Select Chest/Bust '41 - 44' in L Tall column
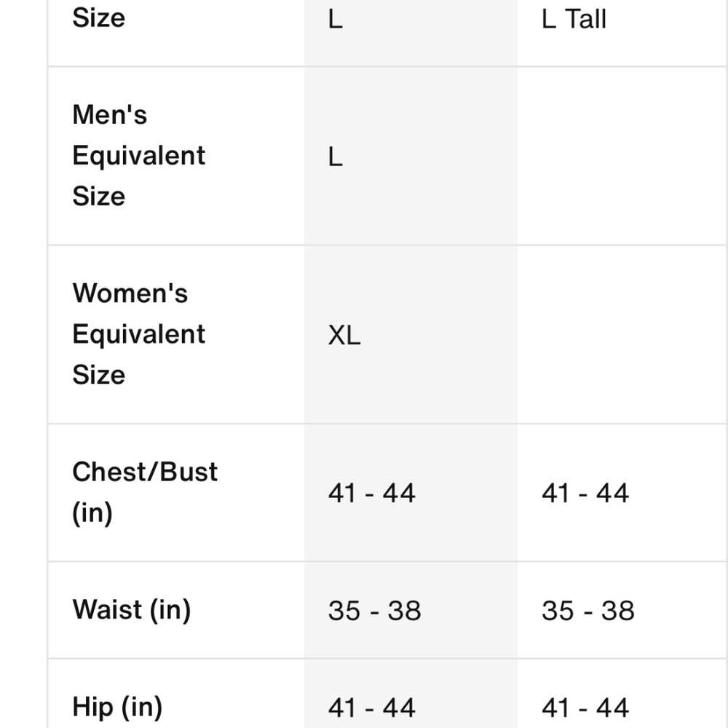 [x=585, y=494]
